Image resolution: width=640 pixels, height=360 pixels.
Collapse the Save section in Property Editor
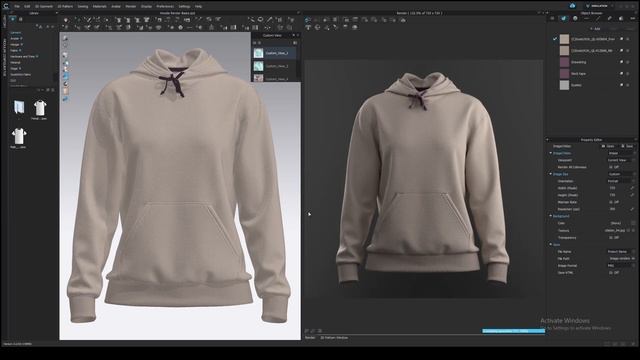[551, 244]
